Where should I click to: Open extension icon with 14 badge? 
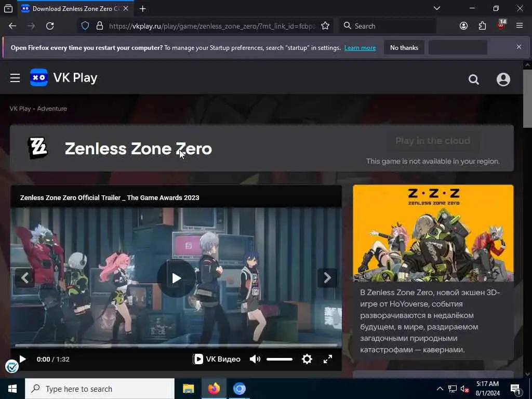(501, 25)
